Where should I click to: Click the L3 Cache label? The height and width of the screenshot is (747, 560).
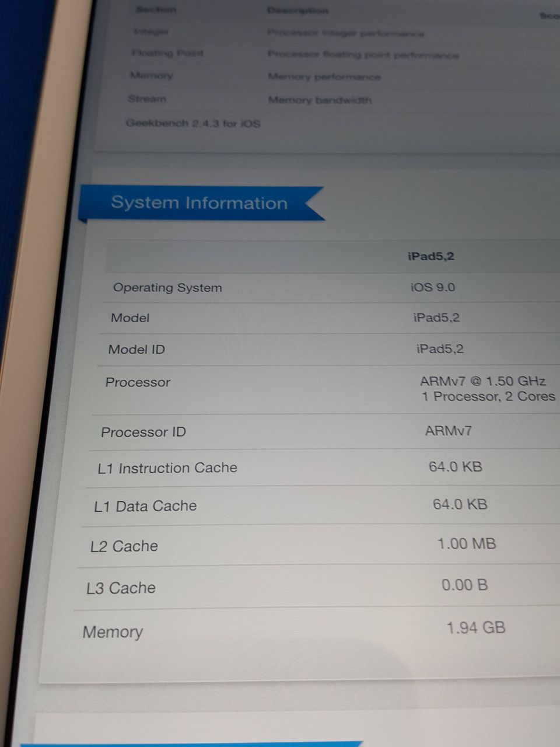click(x=121, y=588)
